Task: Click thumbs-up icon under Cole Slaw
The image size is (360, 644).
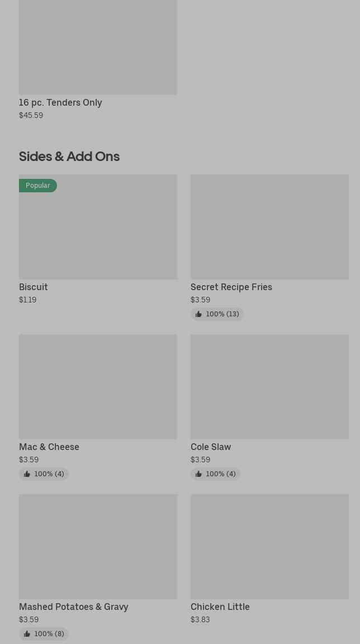Action: point(198,474)
